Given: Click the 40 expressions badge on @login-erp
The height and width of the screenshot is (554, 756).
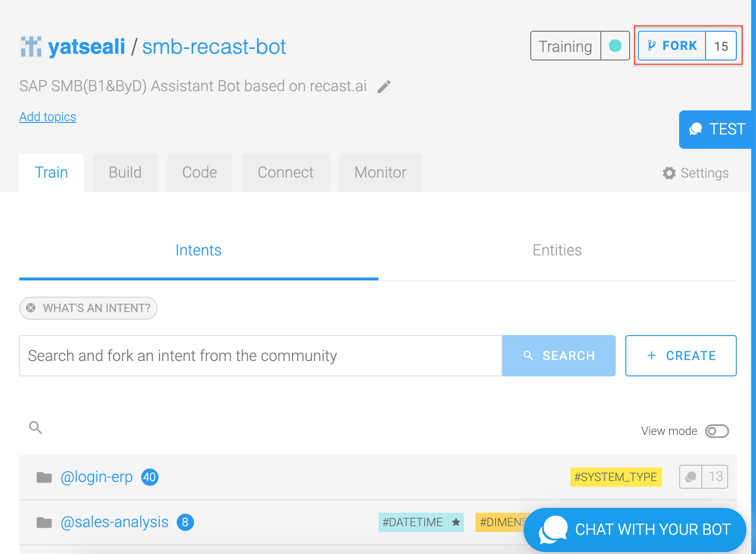Looking at the screenshot, I should click(x=150, y=477).
